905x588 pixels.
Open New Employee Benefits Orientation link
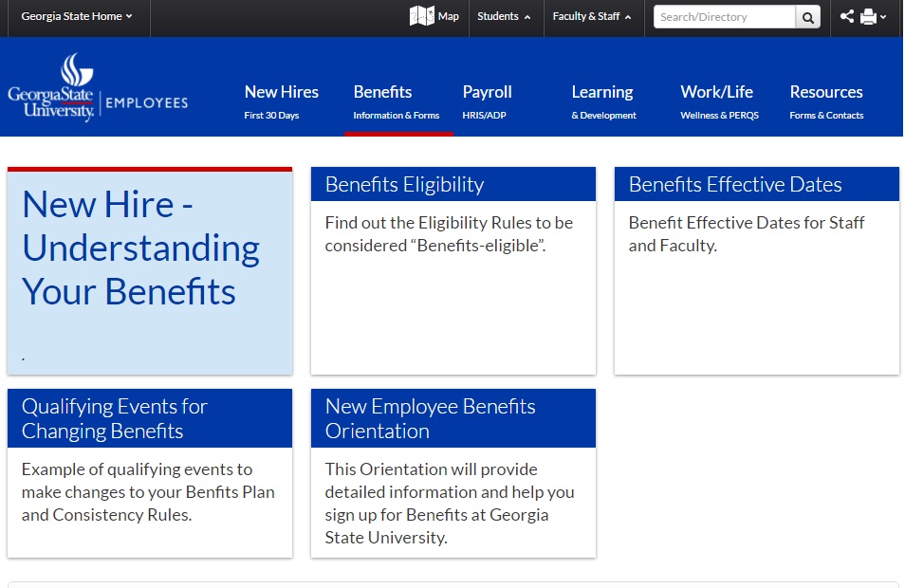[x=430, y=418]
